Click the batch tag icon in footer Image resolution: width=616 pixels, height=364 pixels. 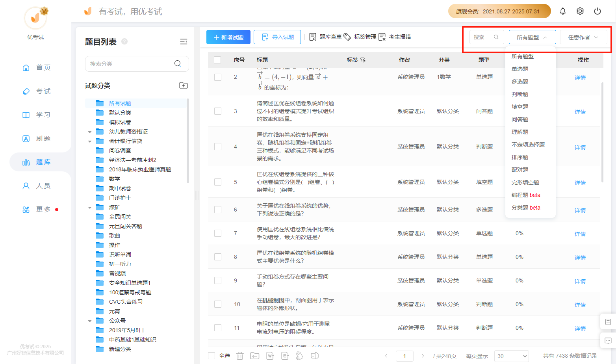pyautogui.click(x=300, y=356)
